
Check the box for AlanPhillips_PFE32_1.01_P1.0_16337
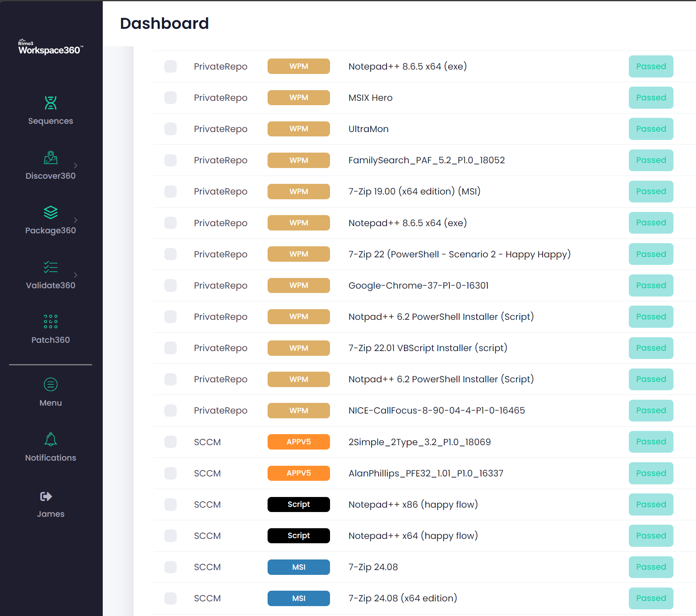(170, 473)
